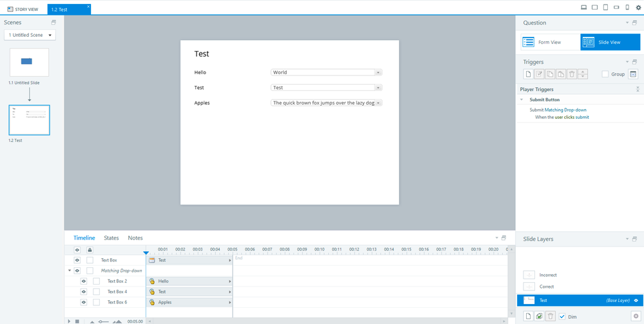Open the Apples drop-down on slide
This screenshot has width=644, height=324.
(378, 103)
